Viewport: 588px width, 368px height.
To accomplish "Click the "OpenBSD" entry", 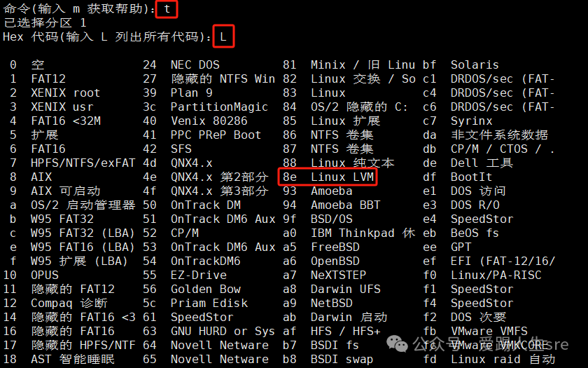I will [x=335, y=261].
